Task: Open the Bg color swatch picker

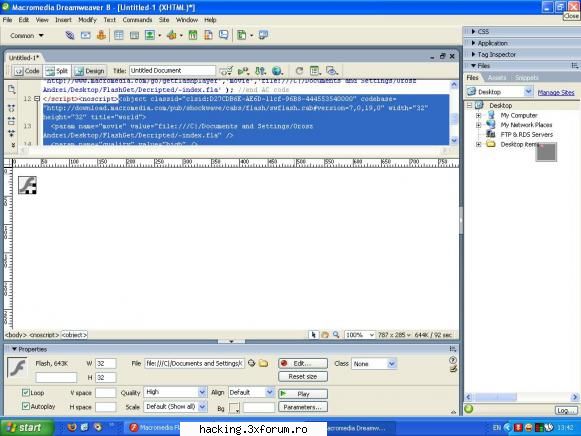Action: (x=235, y=408)
